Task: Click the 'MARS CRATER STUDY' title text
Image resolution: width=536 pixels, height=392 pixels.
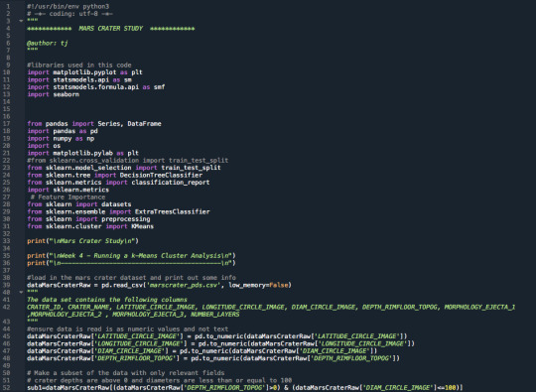Action: pyautogui.click(x=111, y=29)
